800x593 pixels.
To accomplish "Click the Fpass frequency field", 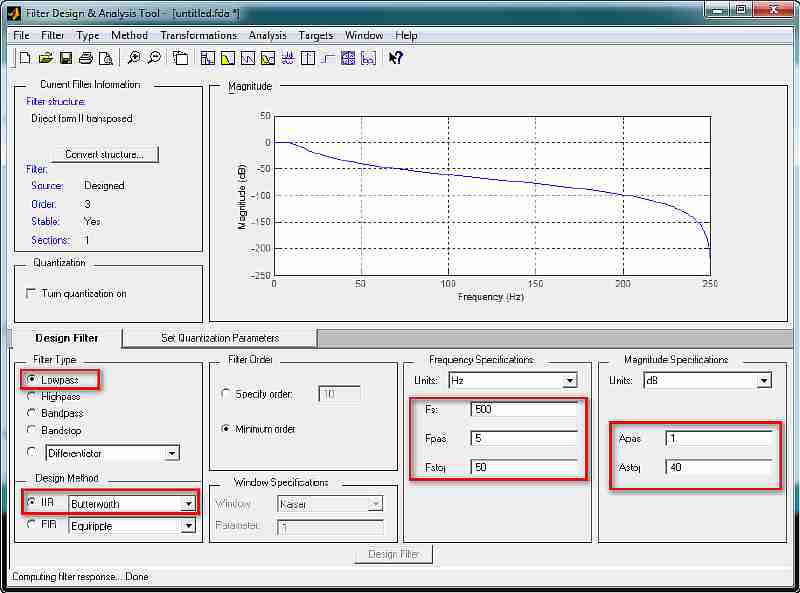I will click(x=524, y=438).
